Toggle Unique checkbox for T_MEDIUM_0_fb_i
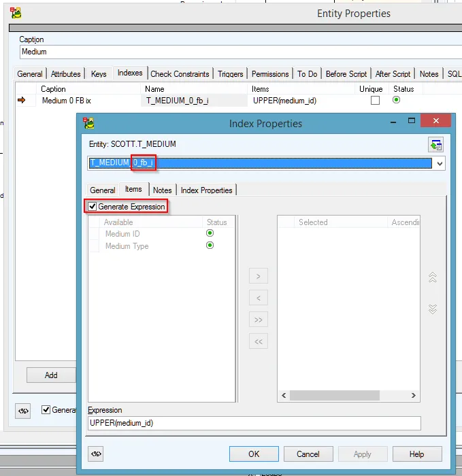462x476 pixels. 375,100
